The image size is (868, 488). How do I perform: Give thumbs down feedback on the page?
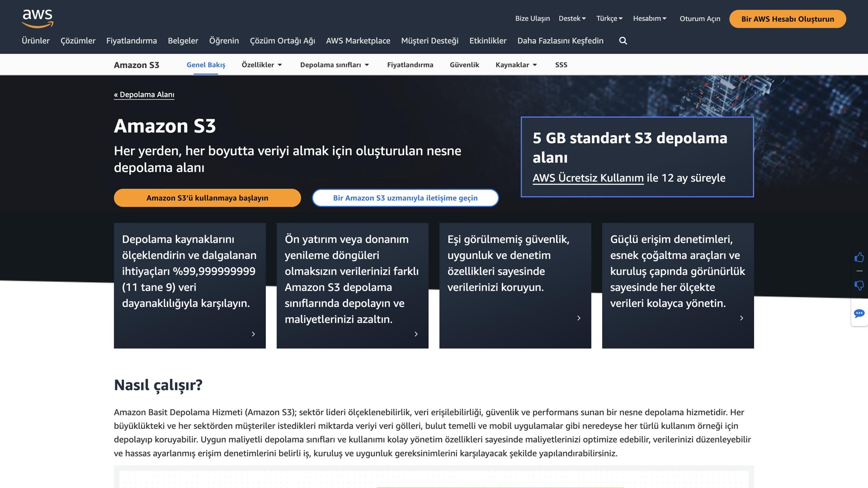pyautogui.click(x=859, y=286)
